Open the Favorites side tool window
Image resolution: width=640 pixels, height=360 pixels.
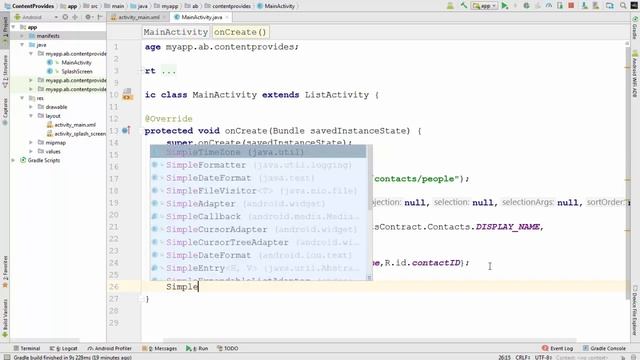tap(5, 271)
